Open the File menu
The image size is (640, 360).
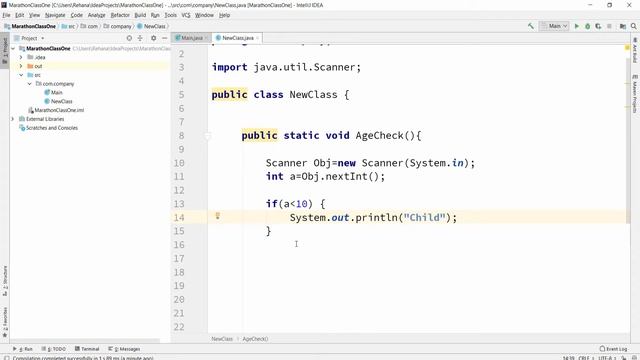click(6, 15)
